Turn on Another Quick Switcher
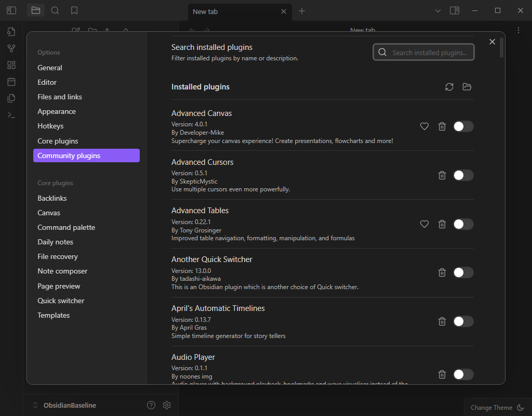The image size is (532, 416). 463,272
